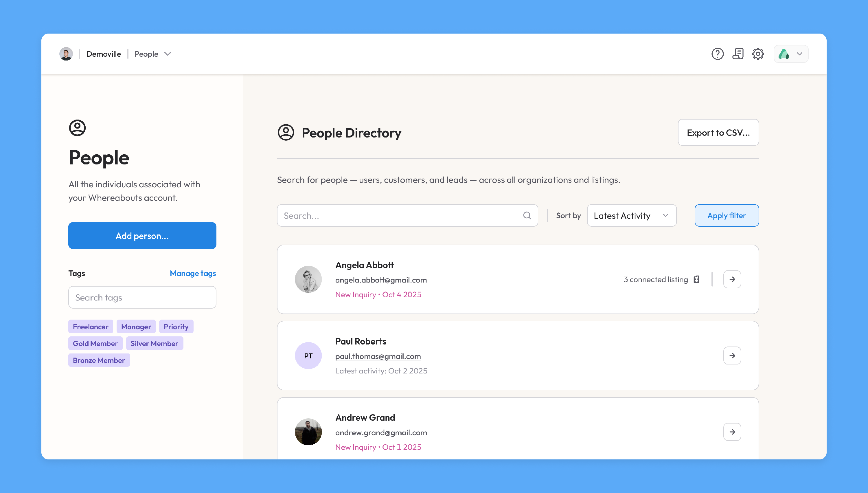Click the user avatar in top left
Screen dimensions: 868x493
tap(66, 54)
